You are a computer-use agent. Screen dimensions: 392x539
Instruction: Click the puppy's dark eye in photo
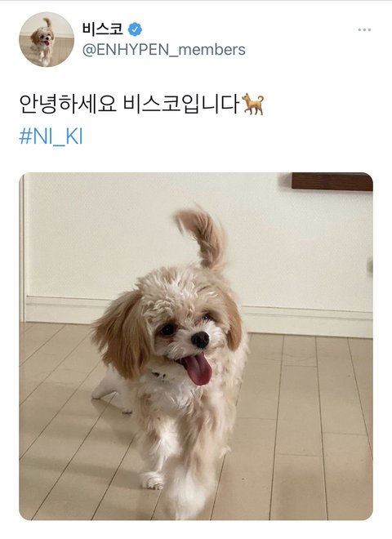click(167, 331)
